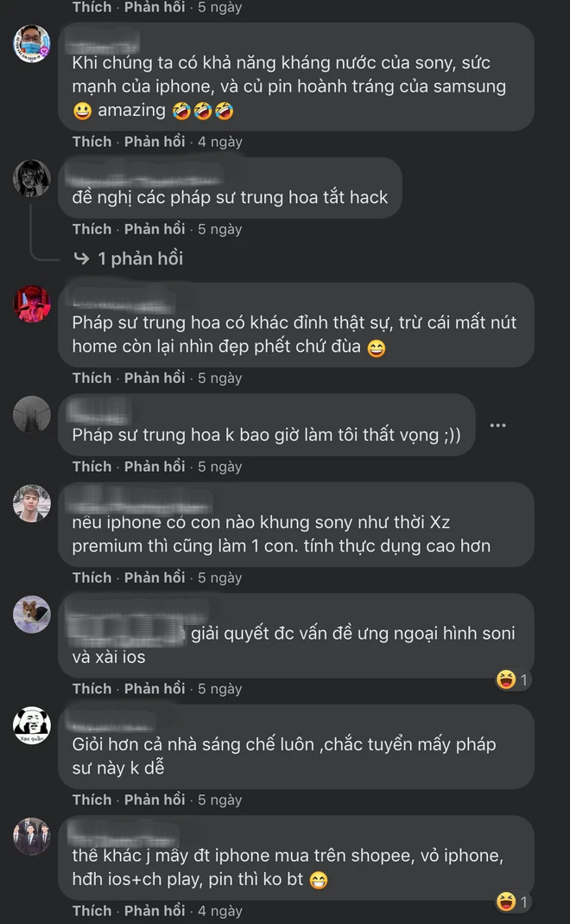Open profile with corgi dog avatar
This screenshot has height=924, width=570.
click(32, 615)
